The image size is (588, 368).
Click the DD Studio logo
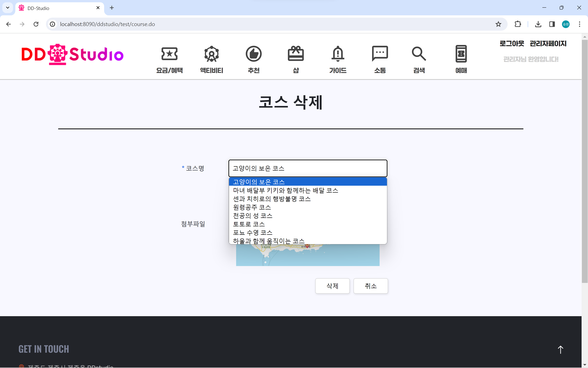click(72, 55)
